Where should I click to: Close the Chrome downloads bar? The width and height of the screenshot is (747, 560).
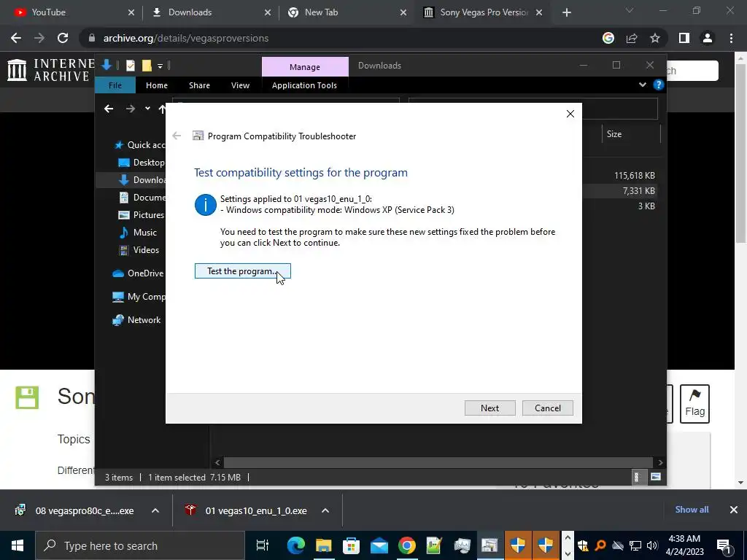pos(734,510)
